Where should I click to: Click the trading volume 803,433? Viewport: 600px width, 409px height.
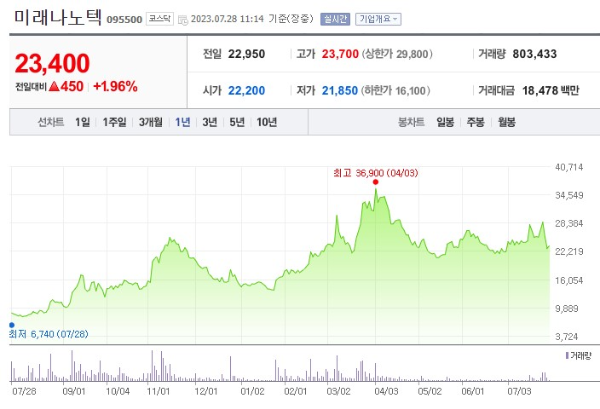[535, 54]
